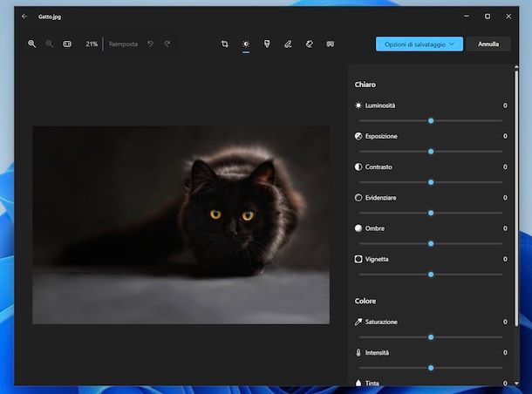Adjust the Luminosità slider
The height and width of the screenshot is (394, 532).
click(x=431, y=120)
